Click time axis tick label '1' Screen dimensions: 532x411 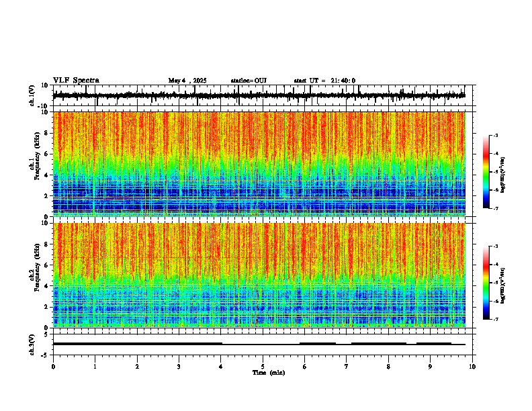pyautogui.click(x=95, y=367)
